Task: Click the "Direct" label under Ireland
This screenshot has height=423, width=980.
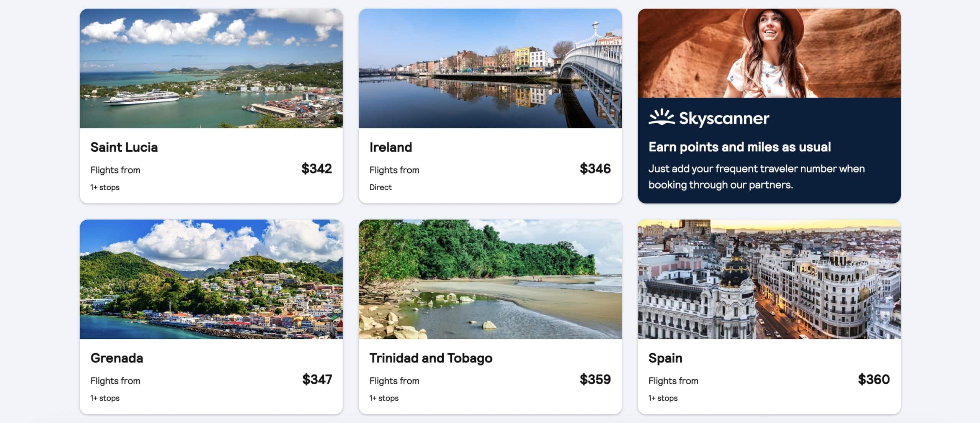Action: click(381, 187)
